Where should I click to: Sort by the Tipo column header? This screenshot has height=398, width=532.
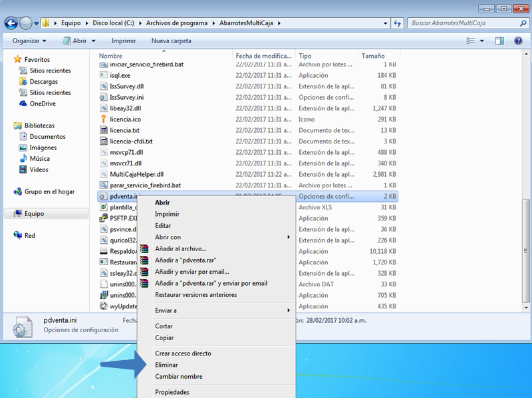click(x=327, y=56)
